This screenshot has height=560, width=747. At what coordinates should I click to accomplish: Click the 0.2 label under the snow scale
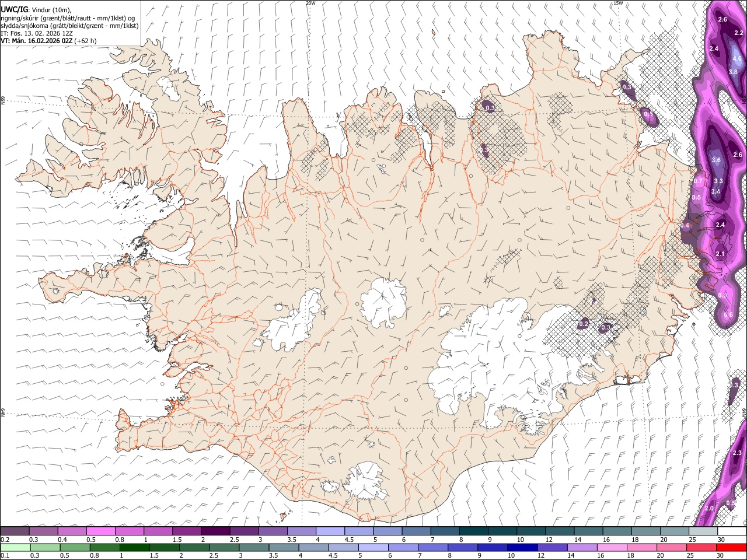(x=5, y=540)
